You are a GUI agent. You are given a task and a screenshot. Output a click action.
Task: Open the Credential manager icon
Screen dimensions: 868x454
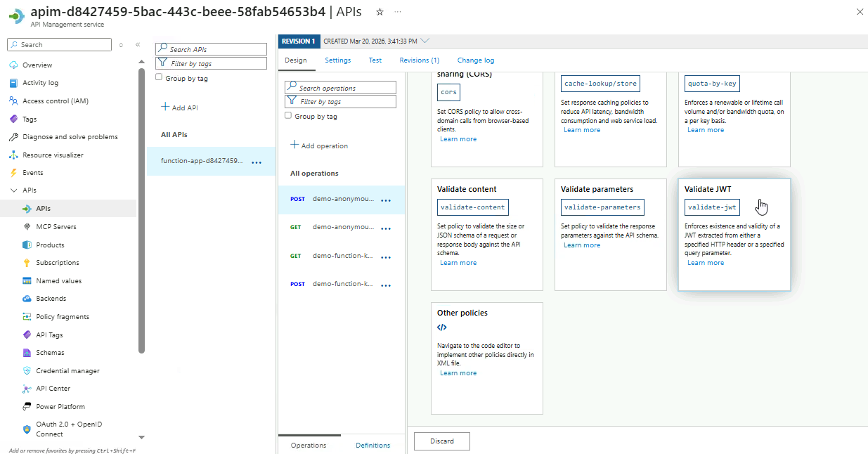pos(27,371)
